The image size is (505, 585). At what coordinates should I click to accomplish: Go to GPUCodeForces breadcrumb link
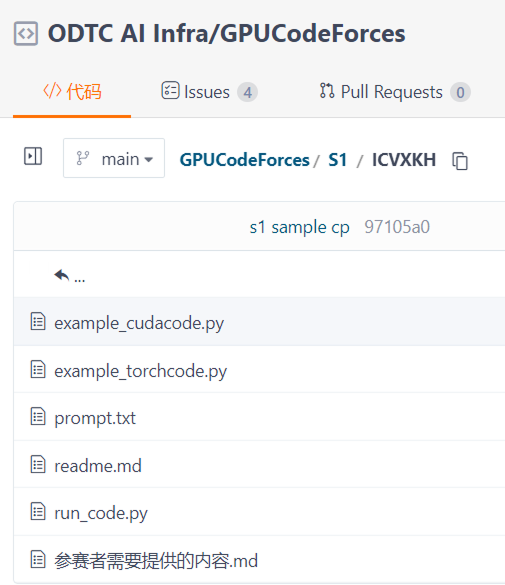pos(245,160)
